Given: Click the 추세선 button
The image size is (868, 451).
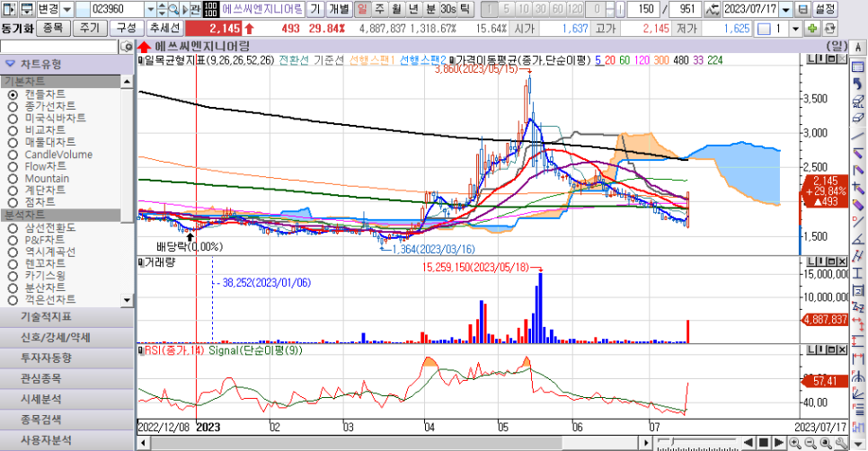Looking at the screenshot, I should pos(165,28).
